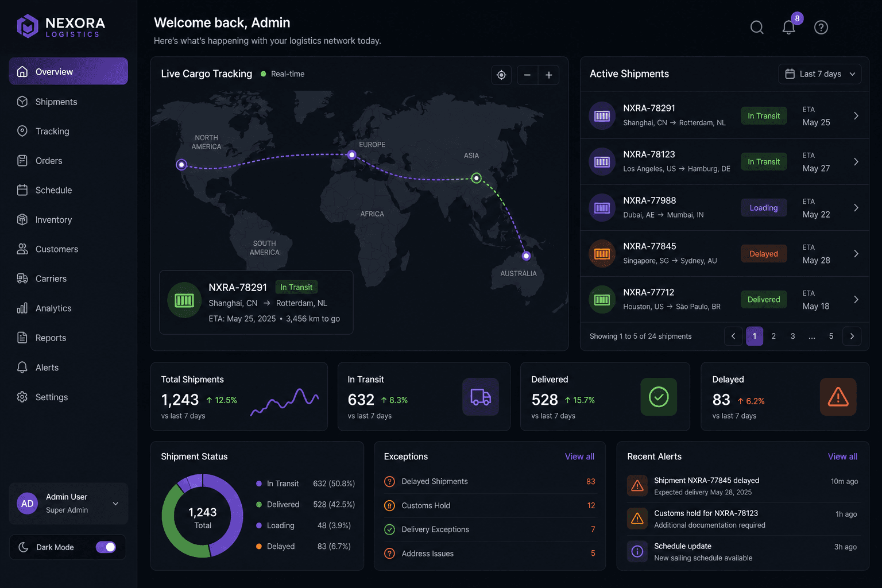Go to page 5 of shipments
The image size is (882, 588).
[x=831, y=336]
